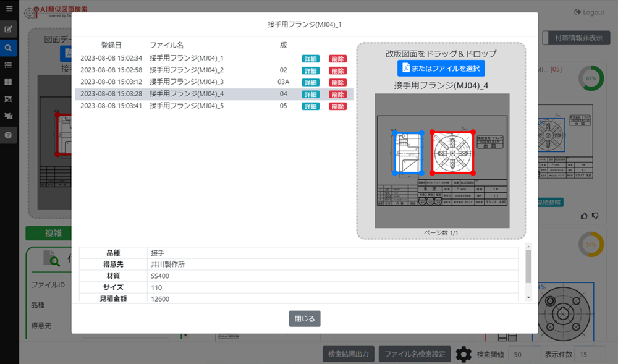Click the drawing preview thumbnail of MJ04_4
This screenshot has width=618, height=364.
click(x=441, y=161)
